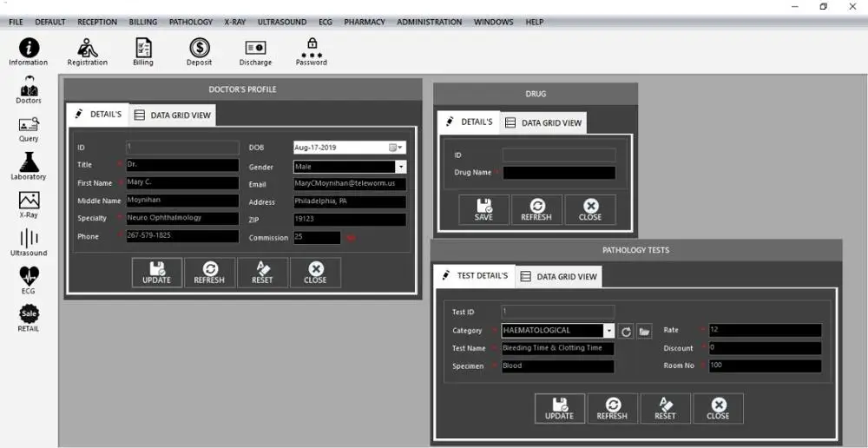The width and height of the screenshot is (868, 448).
Task: Click the folder icon beside Category dropdown
Action: point(644,331)
